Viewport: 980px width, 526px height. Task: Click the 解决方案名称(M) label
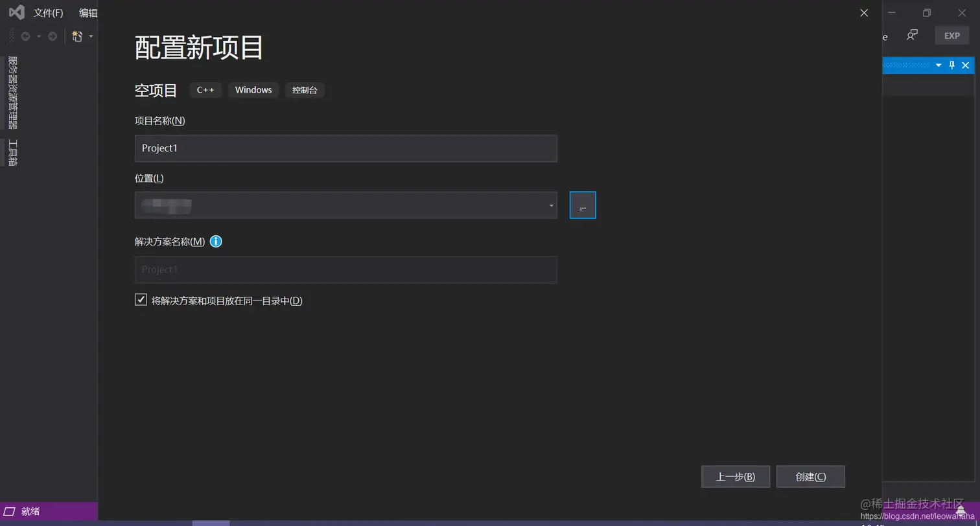pyautogui.click(x=170, y=242)
